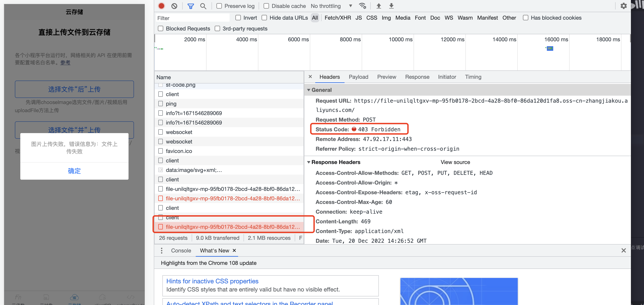Switch to the Payload tab
Viewport: 644px width, 305px height.
(x=358, y=77)
